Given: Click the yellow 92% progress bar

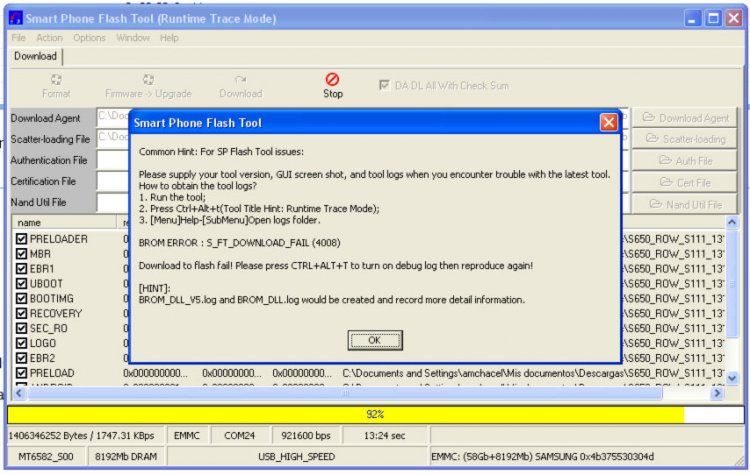Looking at the screenshot, I should (x=375, y=414).
